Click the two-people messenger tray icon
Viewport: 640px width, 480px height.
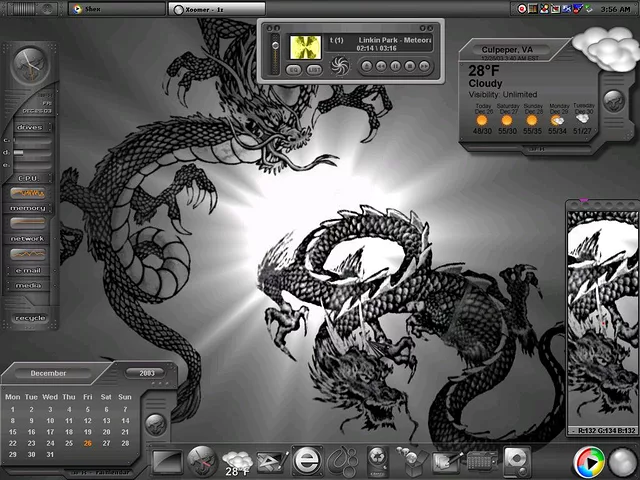click(544, 9)
